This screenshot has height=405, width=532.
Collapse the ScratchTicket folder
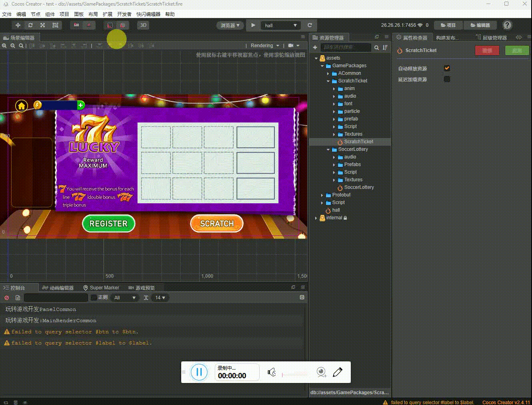(x=328, y=81)
